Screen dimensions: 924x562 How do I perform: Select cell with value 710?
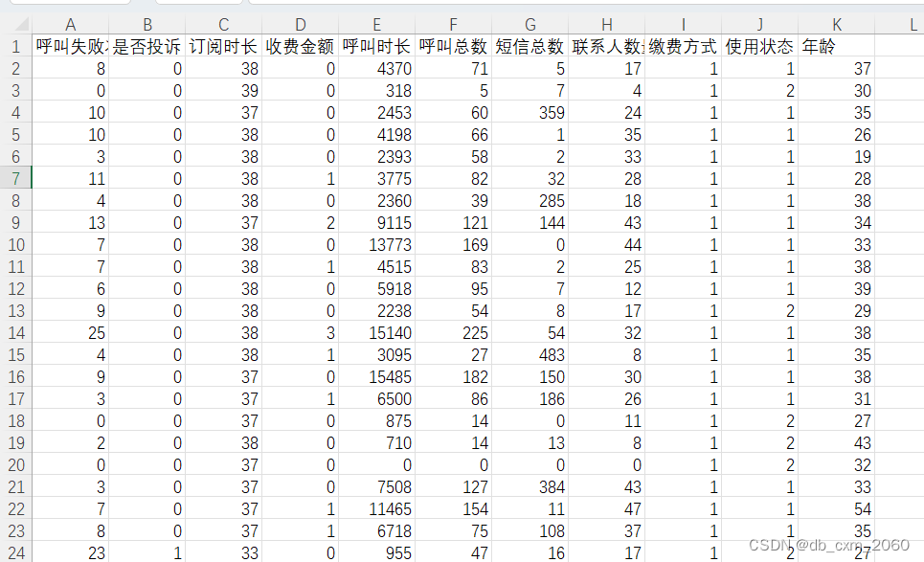click(x=376, y=443)
